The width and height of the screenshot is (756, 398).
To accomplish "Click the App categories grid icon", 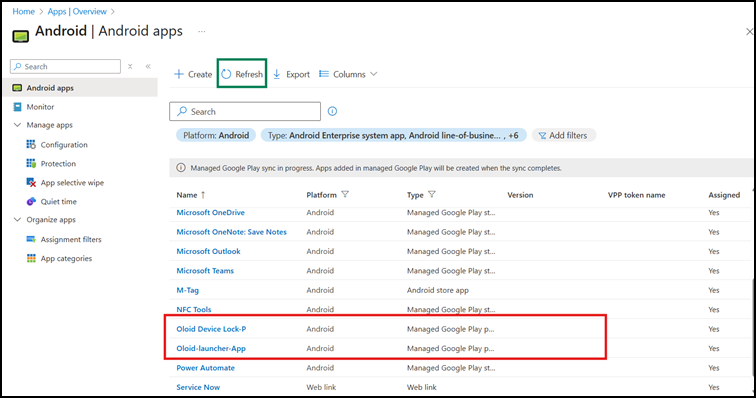I will coord(31,258).
